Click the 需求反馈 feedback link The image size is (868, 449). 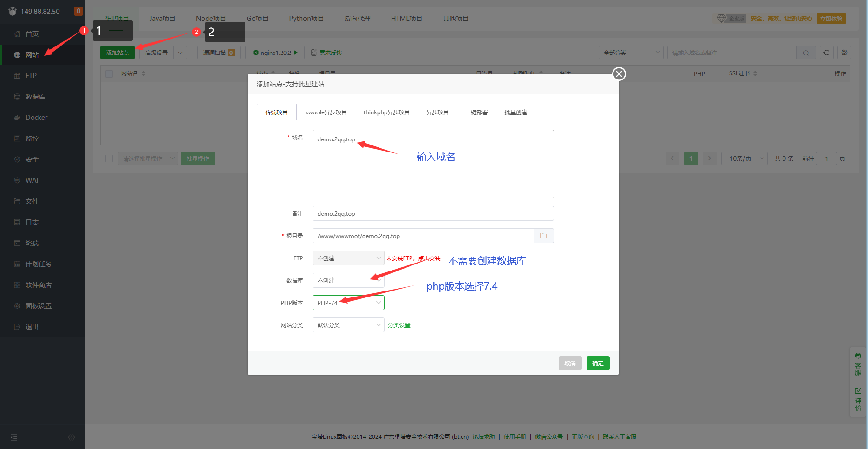pos(326,53)
